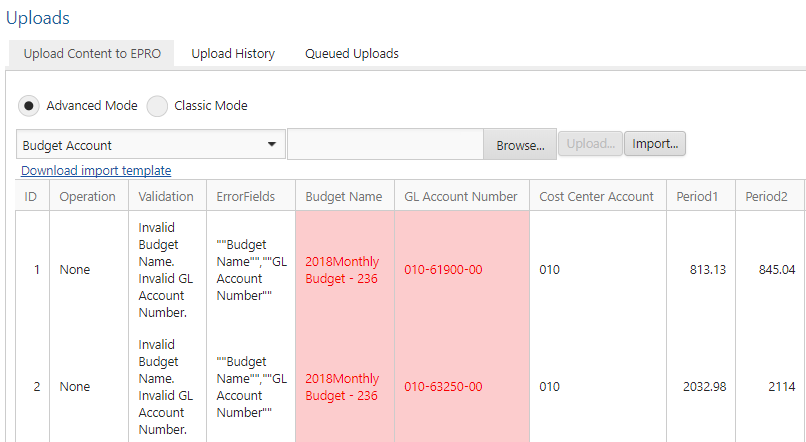
Task: Click the file path input field
Action: (x=385, y=145)
